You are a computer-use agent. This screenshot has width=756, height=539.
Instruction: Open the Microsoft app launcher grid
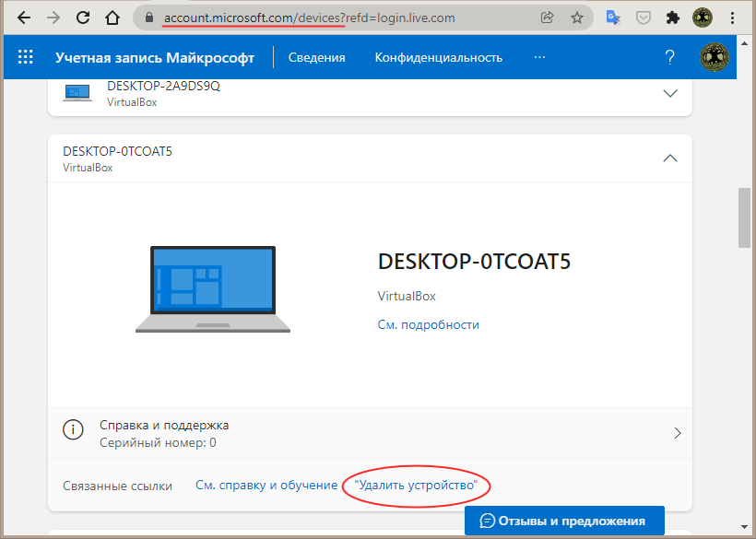(x=26, y=57)
